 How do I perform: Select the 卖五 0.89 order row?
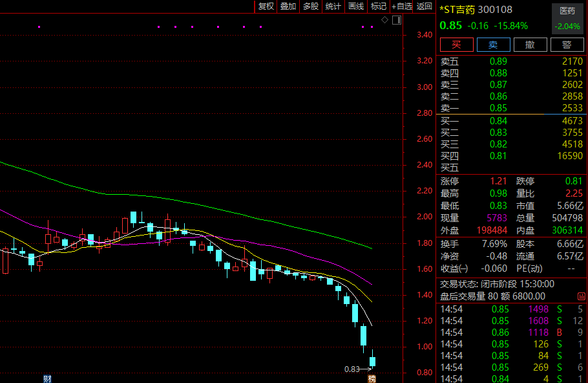pos(512,61)
